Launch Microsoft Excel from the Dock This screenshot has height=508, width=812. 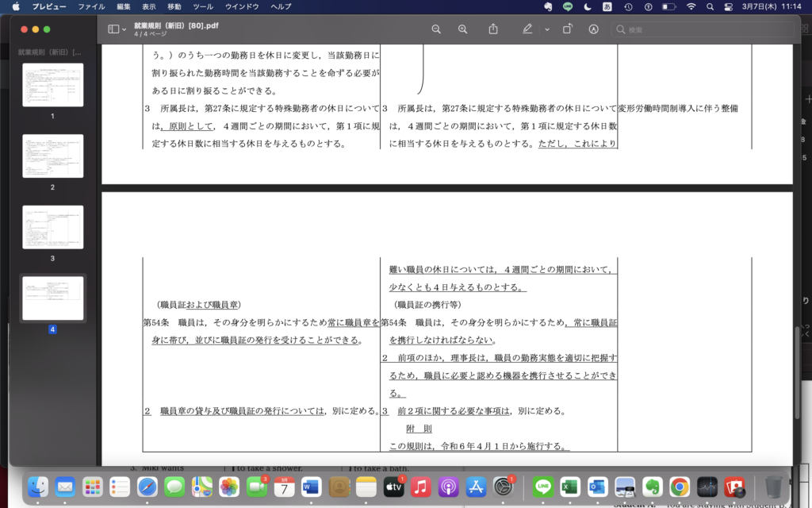[569, 488]
